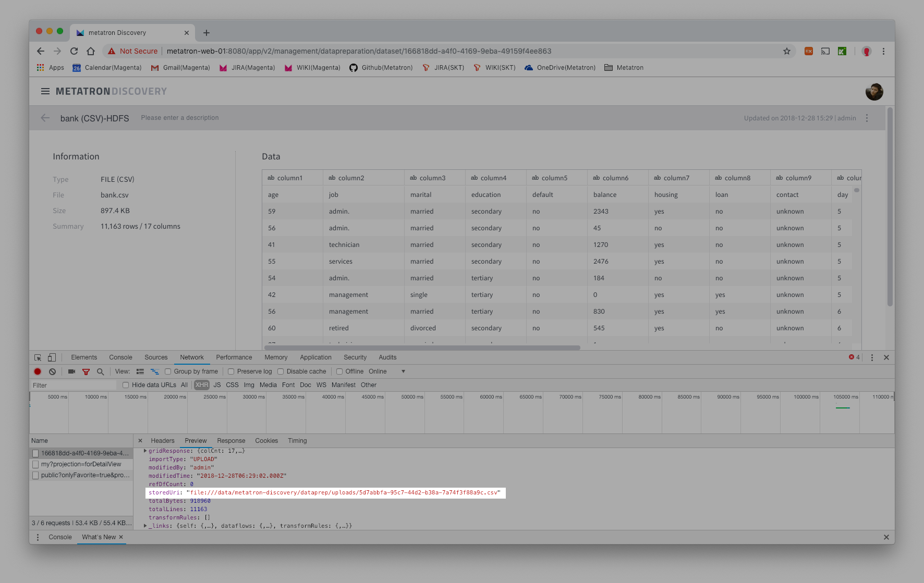924x583 pixels.
Task: Expand the _links object
Action: point(145,526)
